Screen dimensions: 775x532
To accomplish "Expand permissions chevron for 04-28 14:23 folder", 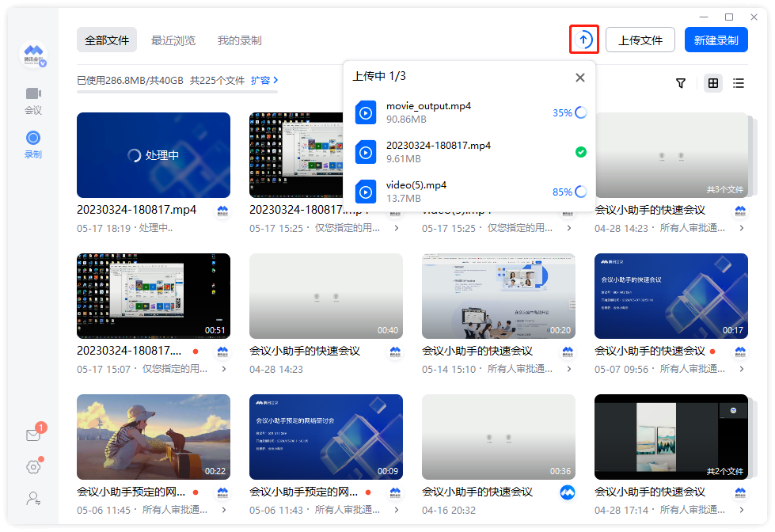I will (x=742, y=228).
